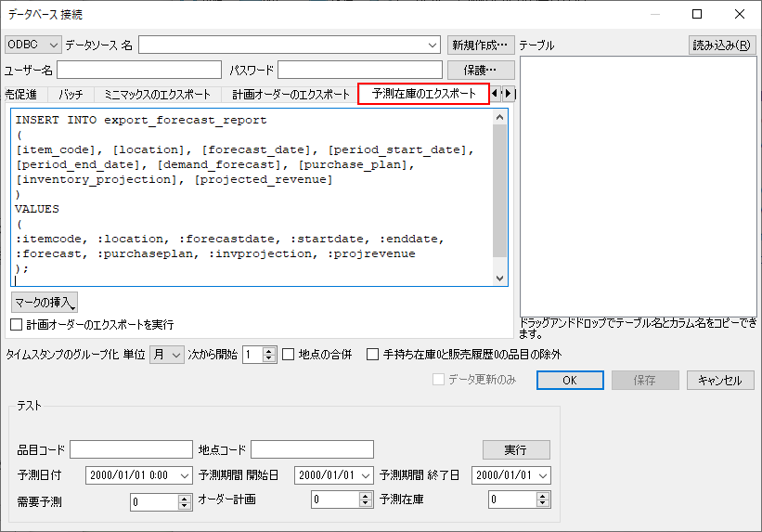Enable 計画オーダーのエクスポートを実行 checkbox
The image size is (762, 532).
[16, 325]
